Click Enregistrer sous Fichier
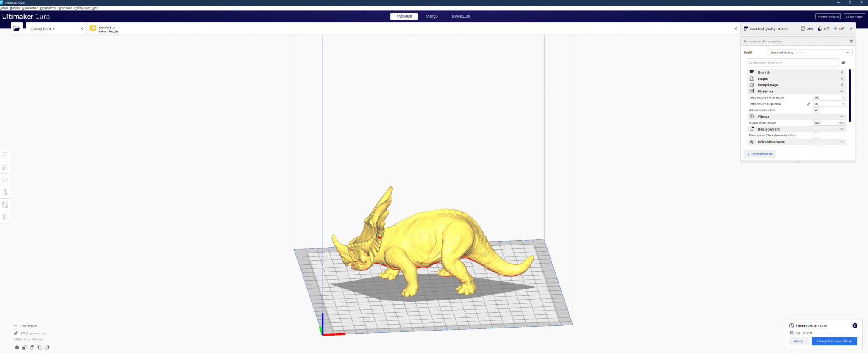This screenshot has width=868, height=353. point(835,341)
